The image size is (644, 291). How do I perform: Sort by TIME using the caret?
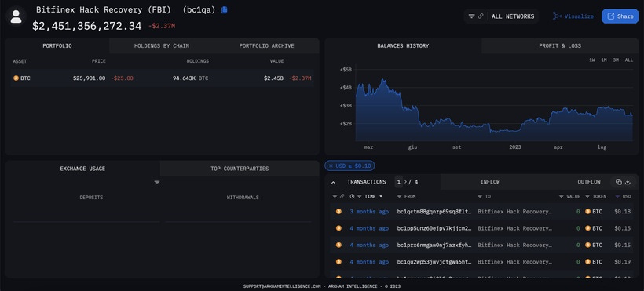(381, 197)
